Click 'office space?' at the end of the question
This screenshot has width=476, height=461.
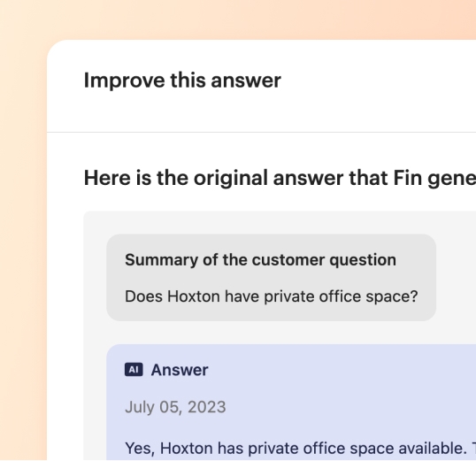368,296
